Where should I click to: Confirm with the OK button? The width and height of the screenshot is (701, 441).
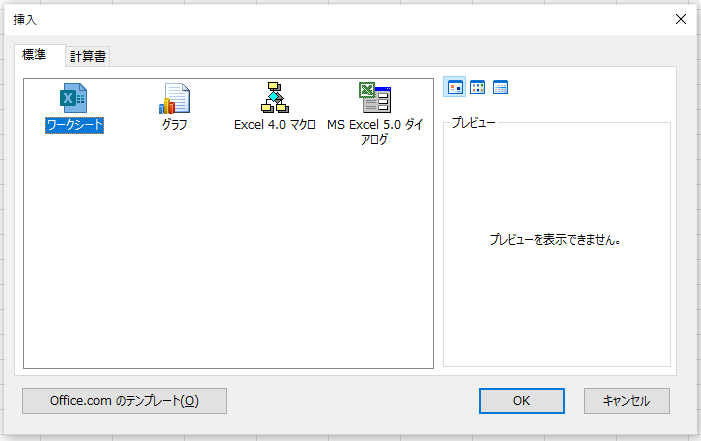click(x=522, y=401)
